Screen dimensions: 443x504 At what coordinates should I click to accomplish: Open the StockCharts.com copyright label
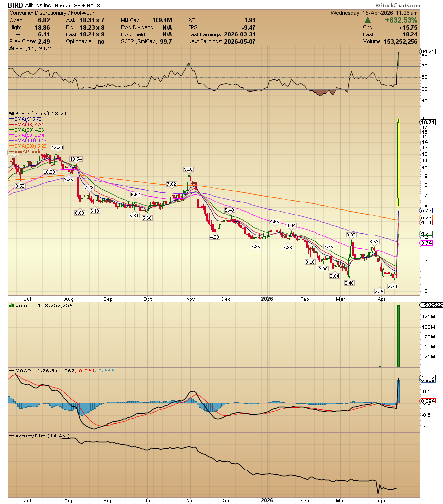pos(398,5)
